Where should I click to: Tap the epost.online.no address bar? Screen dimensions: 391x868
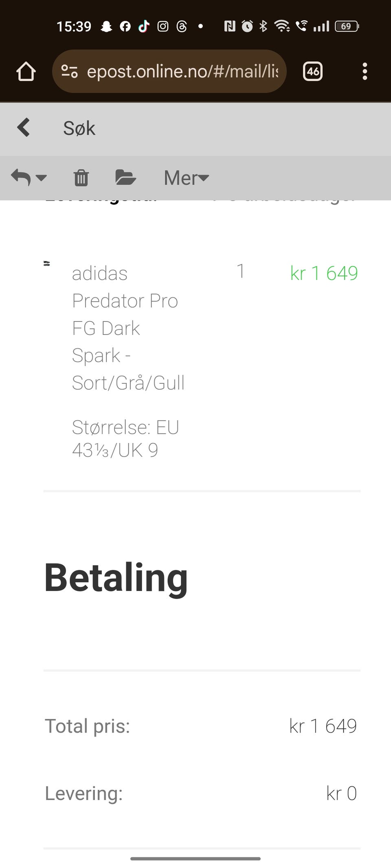coord(182,72)
